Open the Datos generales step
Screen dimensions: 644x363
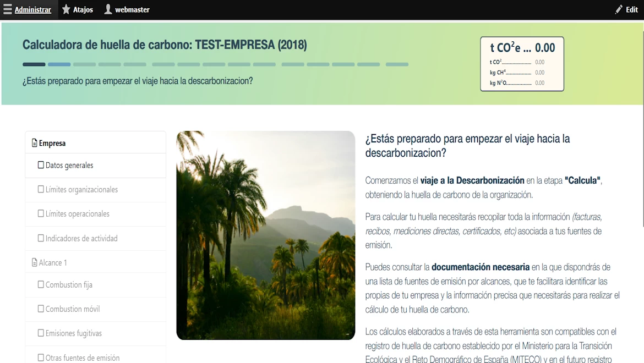click(x=95, y=166)
